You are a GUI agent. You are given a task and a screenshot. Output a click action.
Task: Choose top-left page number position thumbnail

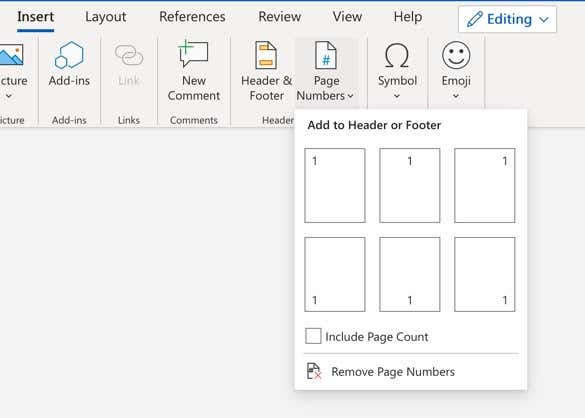pyautogui.click(x=335, y=185)
